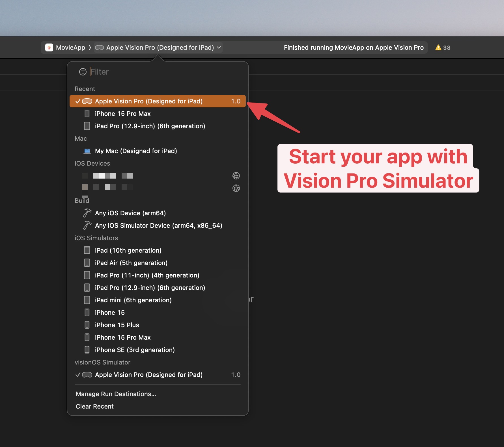Select recent iPhone 15 Pro Max destination
Screen dimensions: 504x447
click(158, 114)
